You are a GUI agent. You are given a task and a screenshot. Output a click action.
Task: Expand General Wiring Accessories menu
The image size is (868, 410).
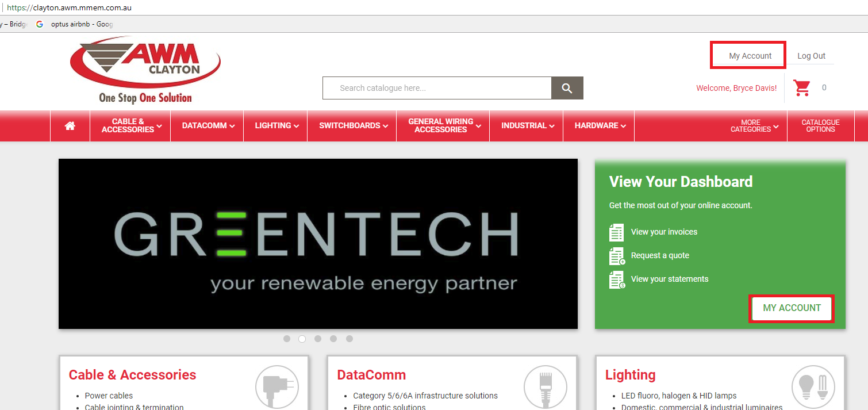(x=444, y=125)
